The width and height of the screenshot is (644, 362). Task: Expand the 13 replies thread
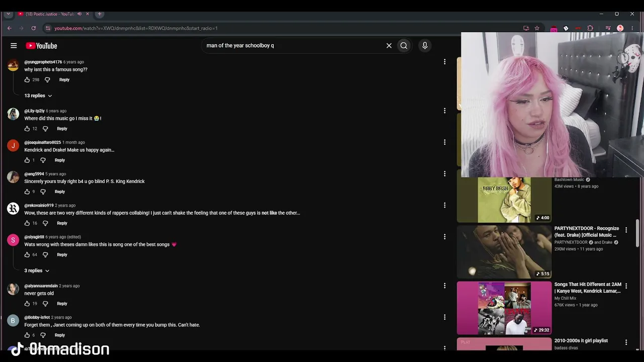click(38, 96)
